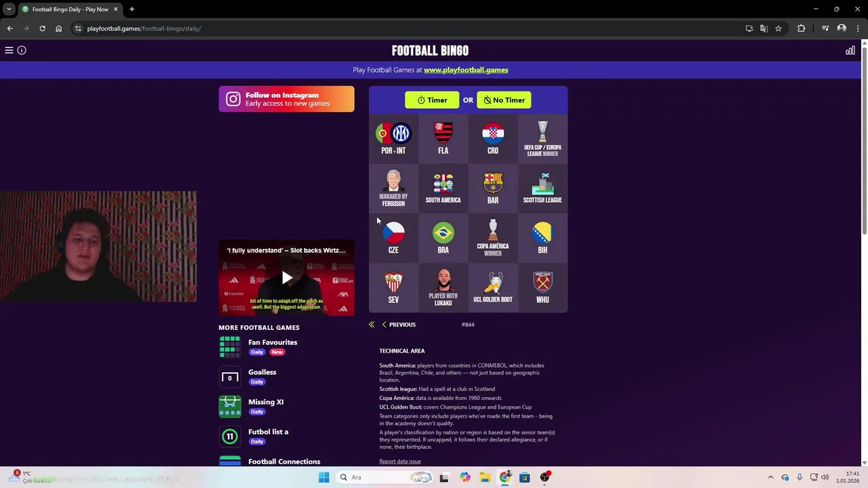Open the hamburger menu
The height and width of the screenshot is (488, 868).
[x=9, y=50]
